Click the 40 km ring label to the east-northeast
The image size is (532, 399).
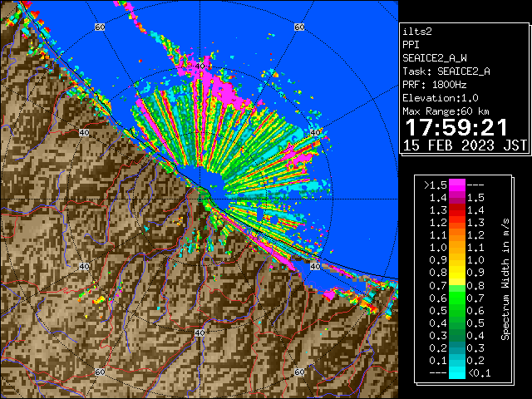click(x=315, y=132)
